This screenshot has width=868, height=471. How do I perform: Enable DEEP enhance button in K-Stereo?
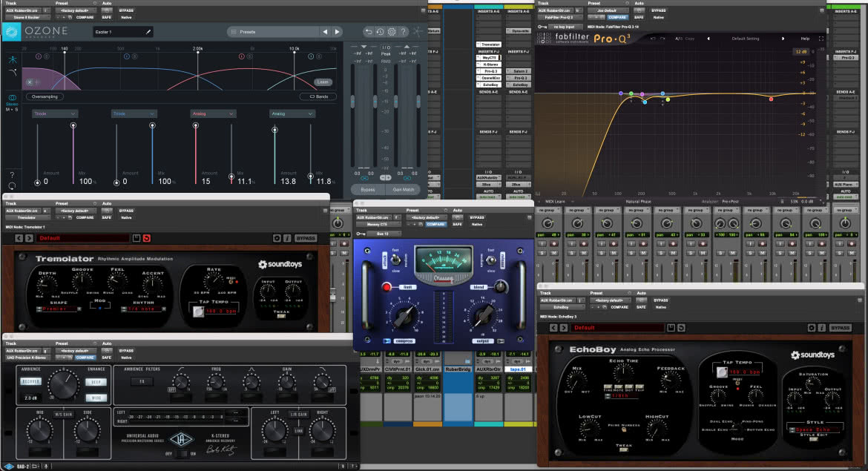[x=96, y=382]
